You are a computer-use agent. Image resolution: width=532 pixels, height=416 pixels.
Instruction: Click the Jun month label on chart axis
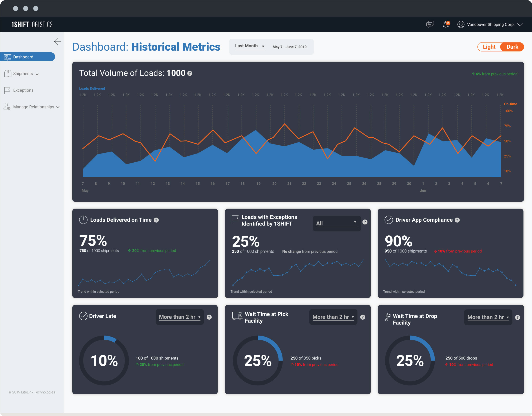tap(423, 191)
